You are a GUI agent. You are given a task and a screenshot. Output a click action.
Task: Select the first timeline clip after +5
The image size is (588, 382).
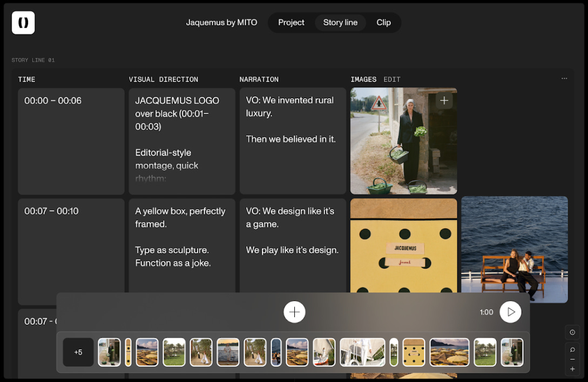pyautogui.click(x=109, y=352)
